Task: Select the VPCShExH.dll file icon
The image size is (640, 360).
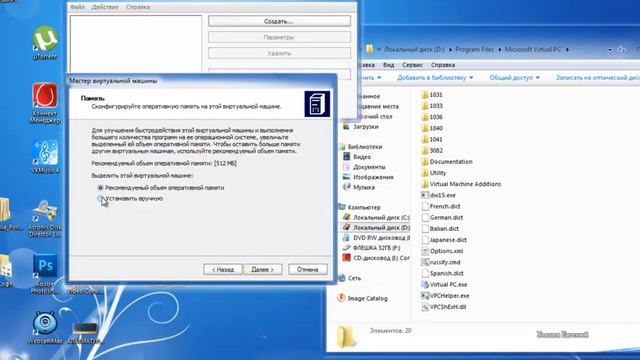Action: coord(425,307)
